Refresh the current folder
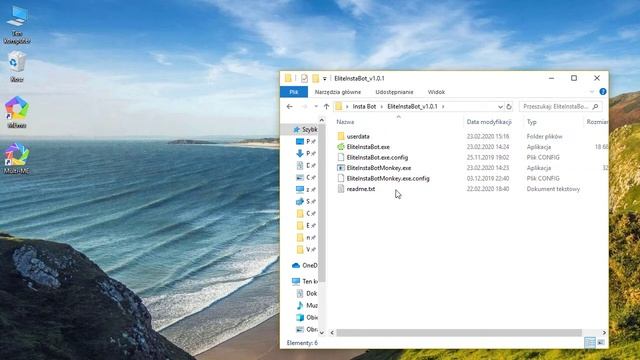Screen dimensions: 640x360 (x=509, y=107)
